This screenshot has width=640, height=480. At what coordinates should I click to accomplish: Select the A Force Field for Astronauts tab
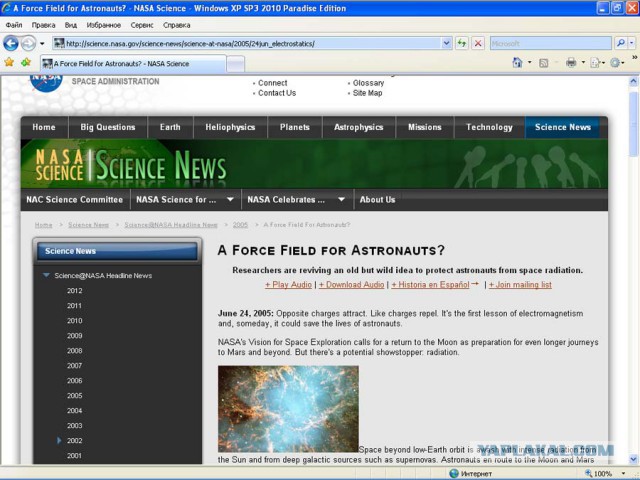coord(133,64)
